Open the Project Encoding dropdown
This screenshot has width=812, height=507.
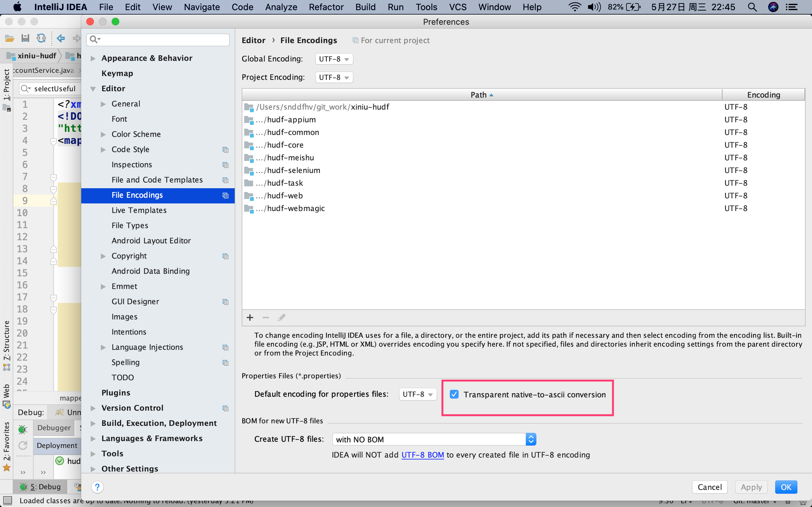(x=334, y=77)
